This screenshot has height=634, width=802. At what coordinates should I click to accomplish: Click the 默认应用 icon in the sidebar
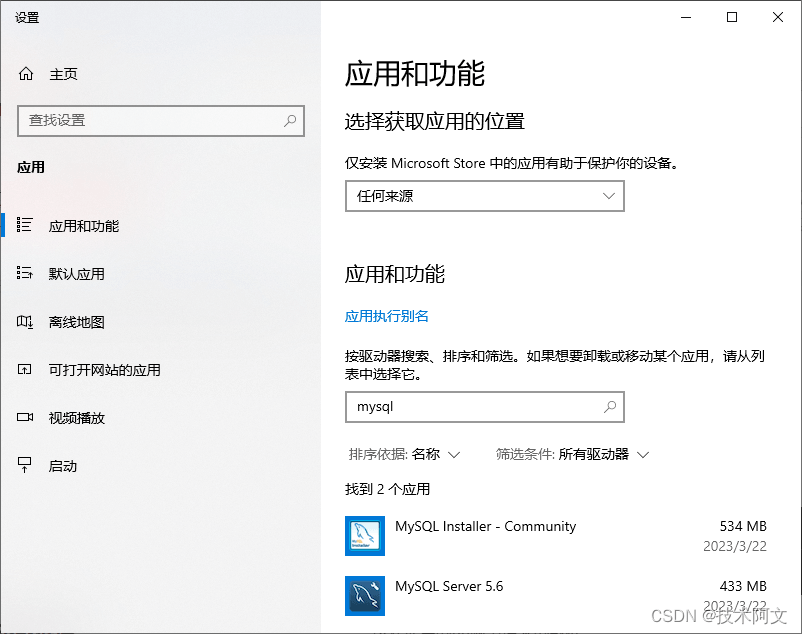[25, 273]
